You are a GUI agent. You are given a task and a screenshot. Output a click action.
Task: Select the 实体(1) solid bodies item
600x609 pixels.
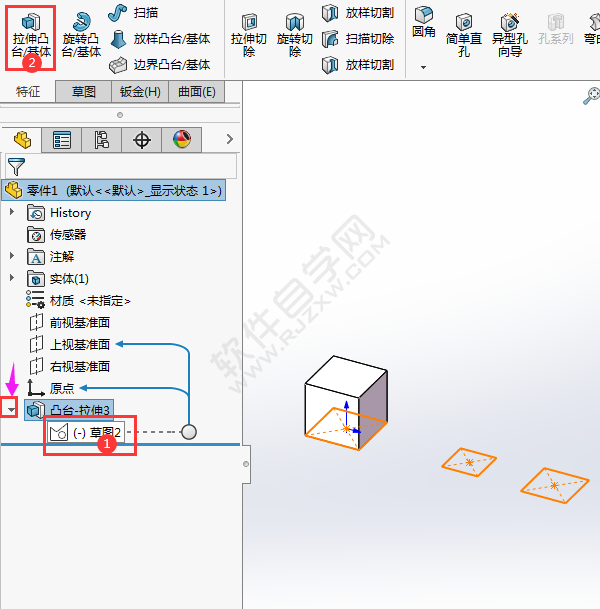[x=58, y=279]
